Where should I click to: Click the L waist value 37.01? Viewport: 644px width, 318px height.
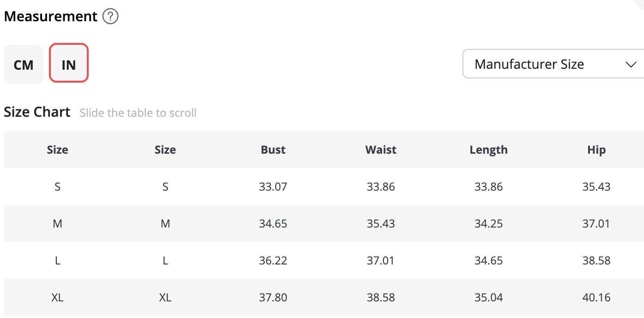[x=381, y=260]
